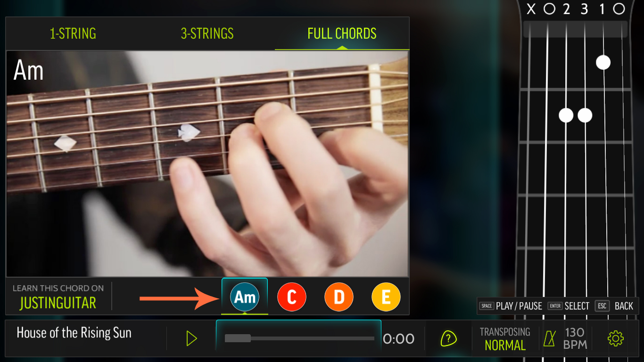Switch to the 3-STRINGS tab

(x=207, y=33)
